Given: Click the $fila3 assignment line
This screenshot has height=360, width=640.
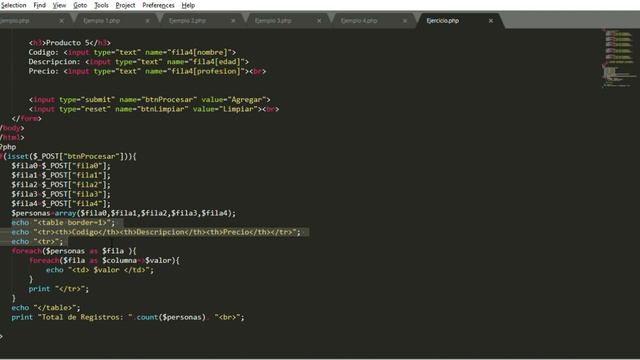Looking at the screenshot, I should (61, 194).
